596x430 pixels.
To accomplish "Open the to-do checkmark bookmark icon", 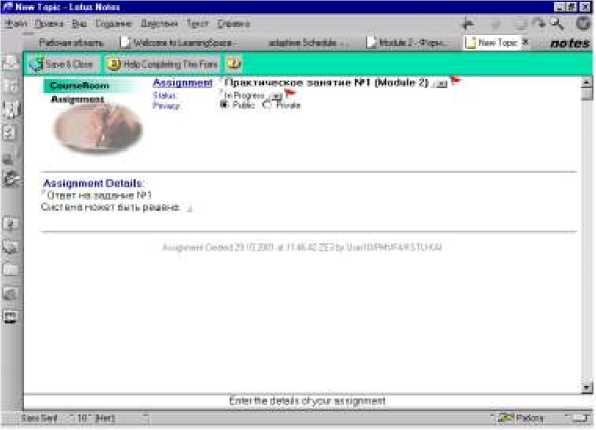I will tap(10, 133).
